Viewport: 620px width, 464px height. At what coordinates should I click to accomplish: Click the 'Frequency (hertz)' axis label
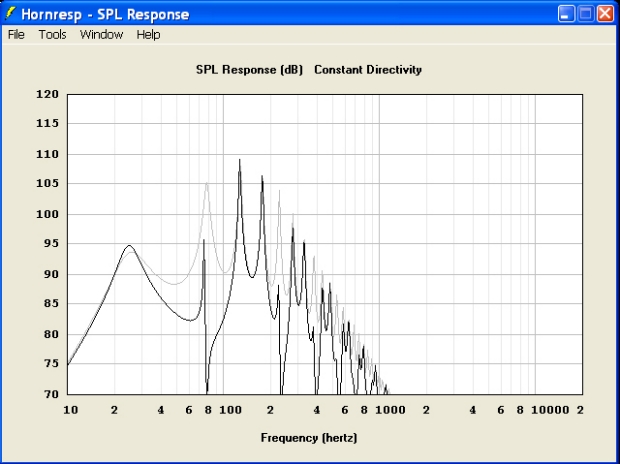coord(309,438)
